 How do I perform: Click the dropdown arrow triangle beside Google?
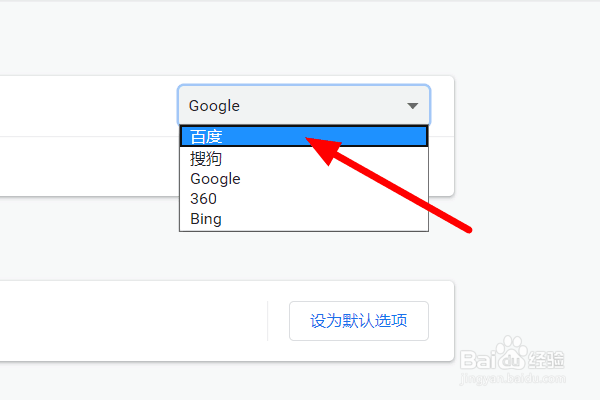(x=412, y=106)
